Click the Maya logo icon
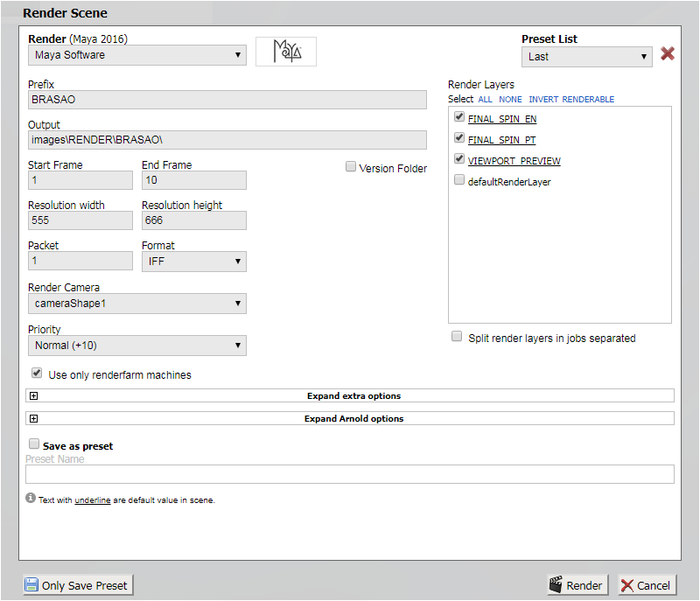The height and width of the screenshot is (601, 700). [x=285, y=52]
